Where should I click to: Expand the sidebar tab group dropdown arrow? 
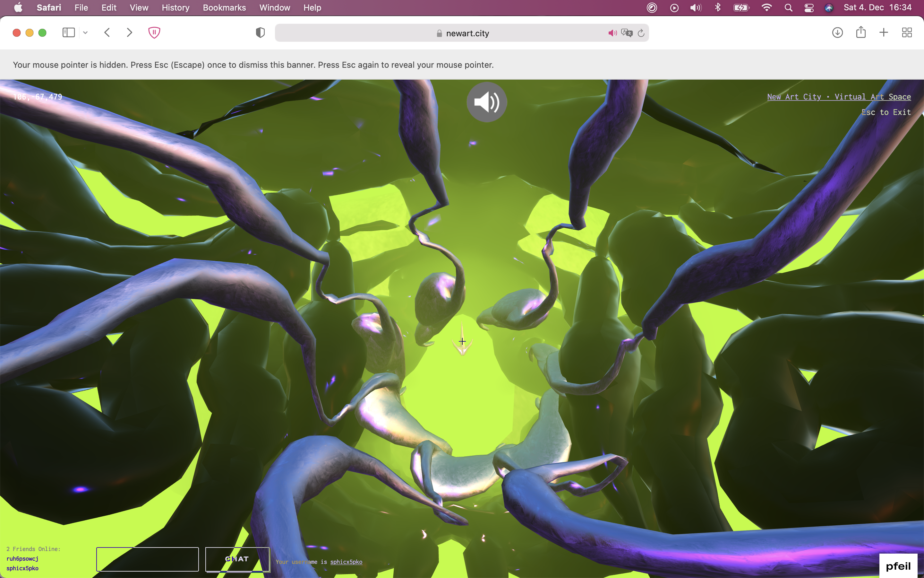coord(86,32)
